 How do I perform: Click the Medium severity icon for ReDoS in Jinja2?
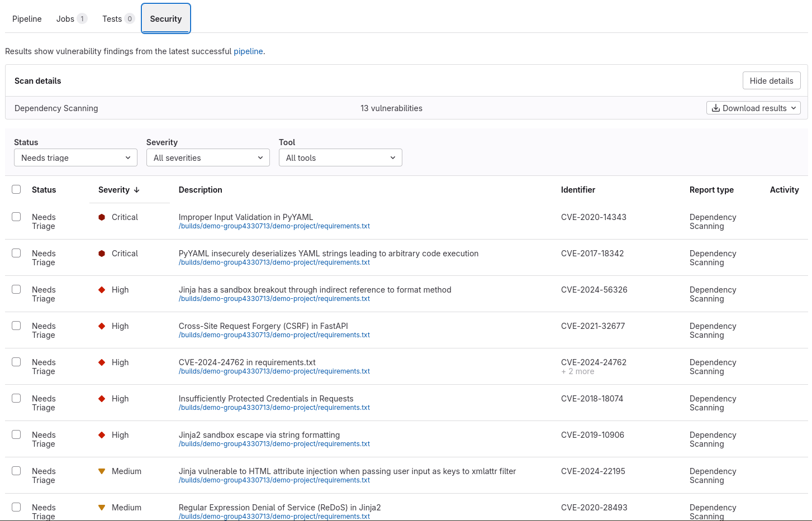pos(101,507)
